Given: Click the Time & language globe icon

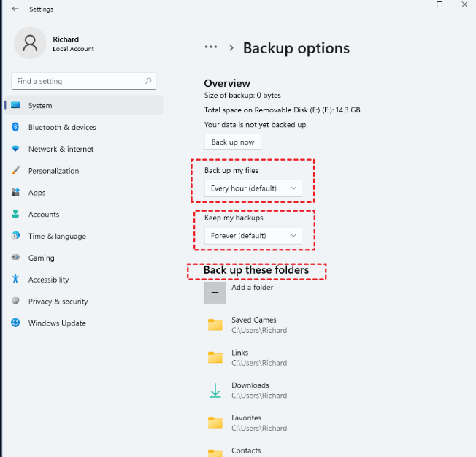Looking at the screenshot, I should [15, 236].
